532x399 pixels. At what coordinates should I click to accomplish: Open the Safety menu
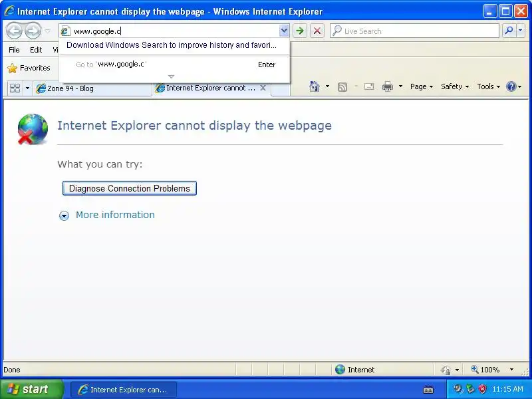pyautogui.click(x=455, y=86)
